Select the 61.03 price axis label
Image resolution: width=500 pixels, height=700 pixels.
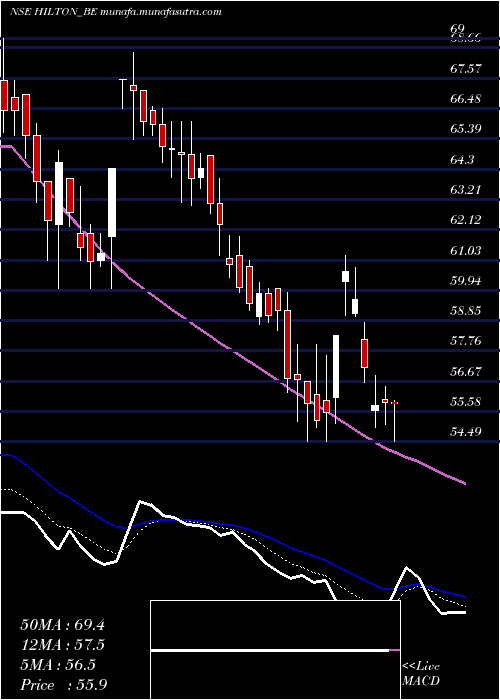click(466, 250)
